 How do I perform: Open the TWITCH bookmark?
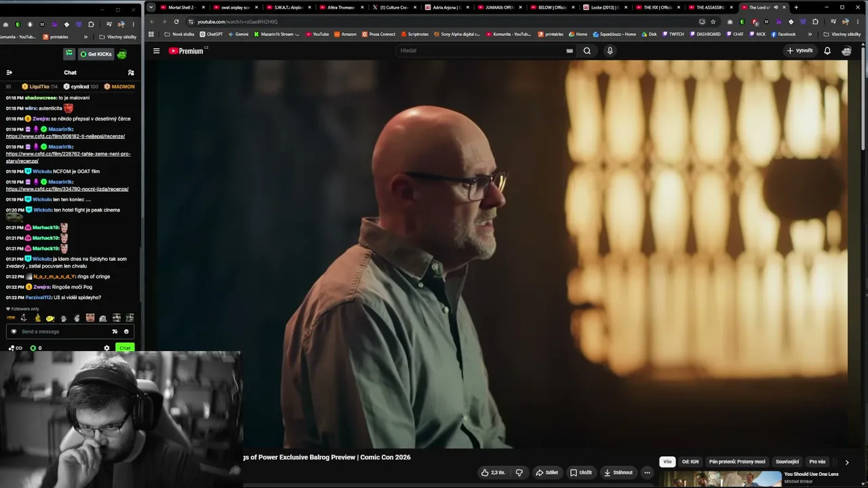pos(673,34)
